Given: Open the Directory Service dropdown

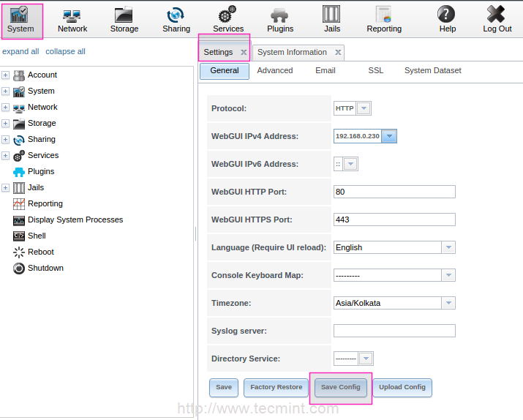Looking at the screenshot, I should click(366, 359).
